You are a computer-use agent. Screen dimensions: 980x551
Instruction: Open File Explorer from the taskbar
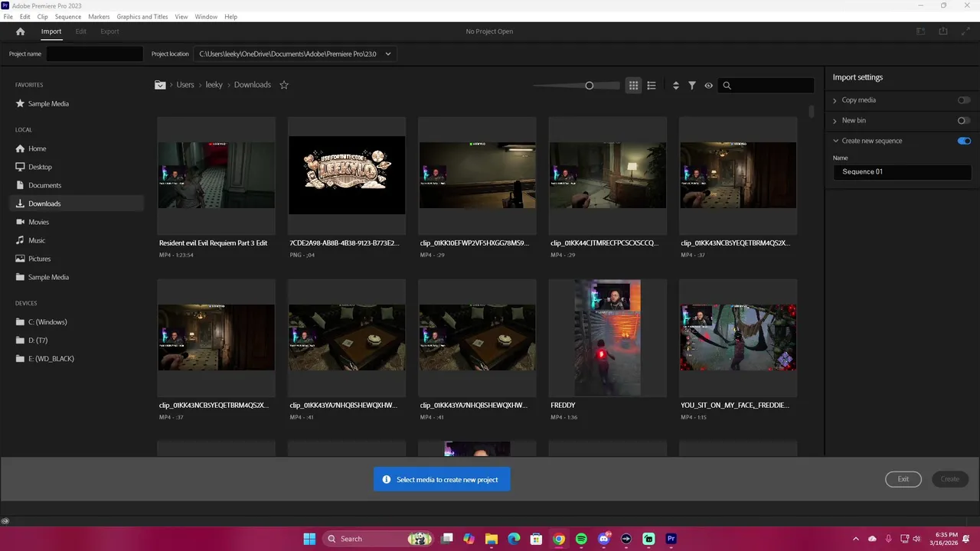point(492,539)
